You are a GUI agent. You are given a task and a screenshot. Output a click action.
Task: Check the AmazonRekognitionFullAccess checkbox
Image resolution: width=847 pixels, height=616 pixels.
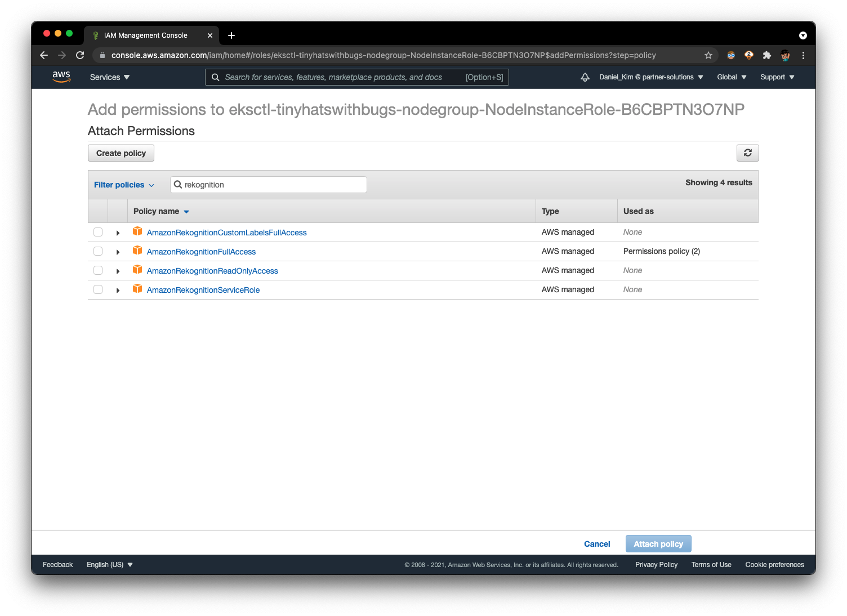click(x=98, y=251)
